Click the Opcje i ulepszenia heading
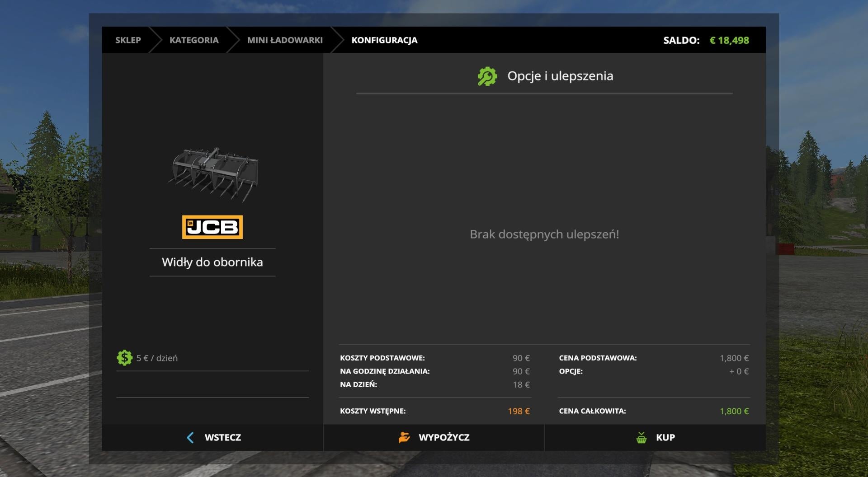Screen dimensions: 868x477 [x=560, y=76]
